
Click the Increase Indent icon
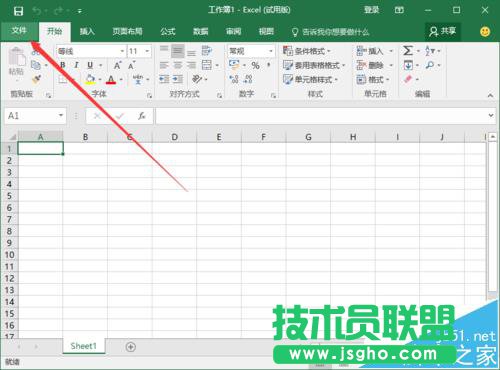click(178, 79)
